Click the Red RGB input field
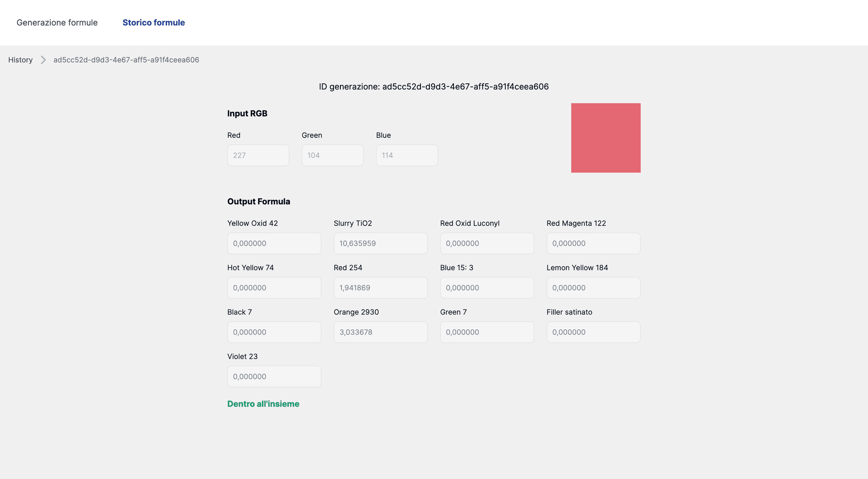Viewport: 868px width, 479px height. tap(258, 155)
